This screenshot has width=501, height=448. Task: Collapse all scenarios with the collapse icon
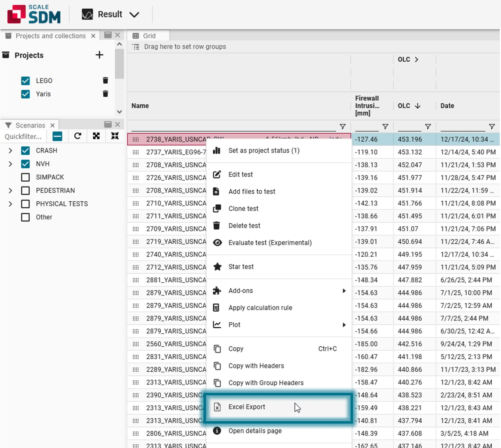click(x=115, y=136)
